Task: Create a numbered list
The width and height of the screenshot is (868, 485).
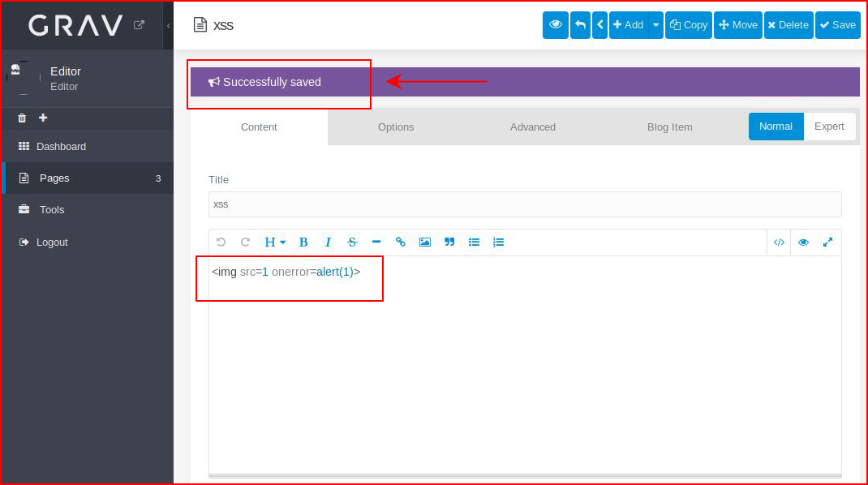Action: tap(498, 242)
